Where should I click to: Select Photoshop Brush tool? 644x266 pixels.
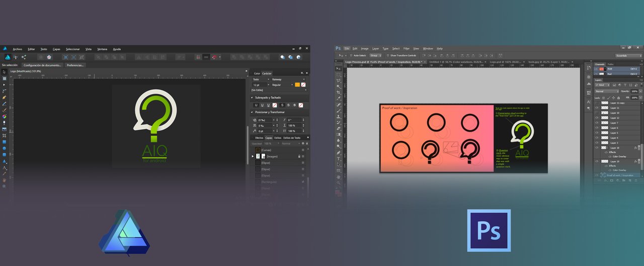(x=338, y=111)
